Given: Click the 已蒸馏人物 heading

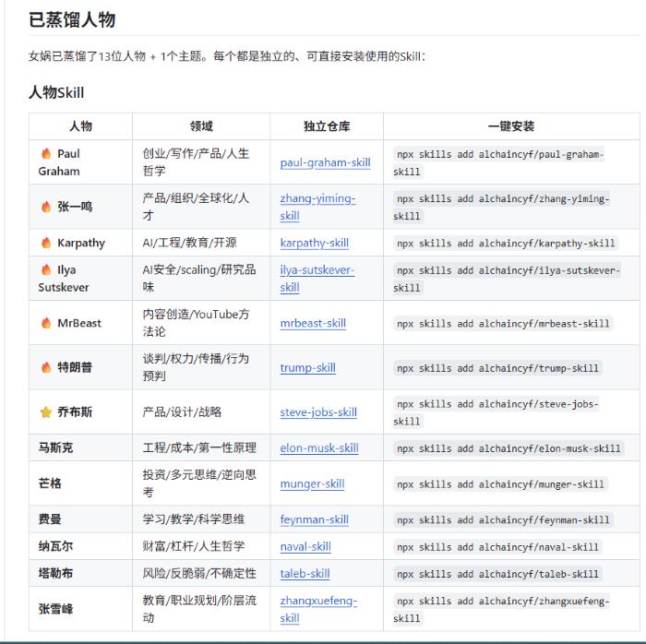Looking at the screenshot, I should (x=72, y=19).
